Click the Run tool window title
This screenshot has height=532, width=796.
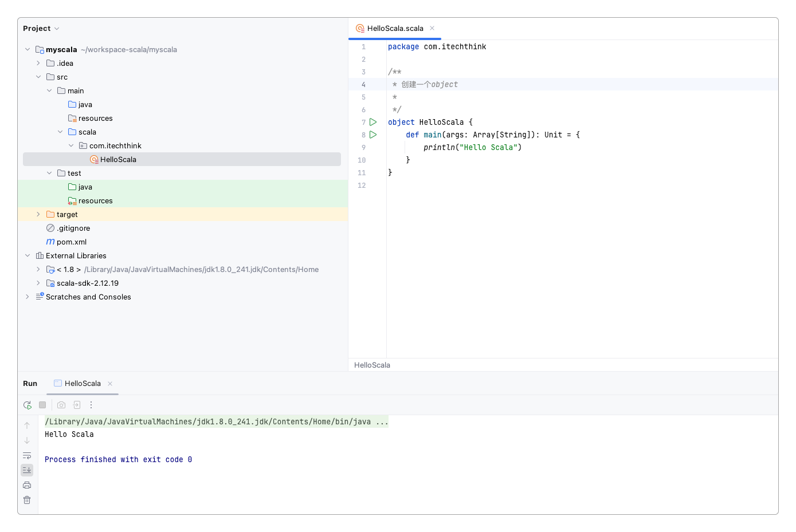coord(30,383)
